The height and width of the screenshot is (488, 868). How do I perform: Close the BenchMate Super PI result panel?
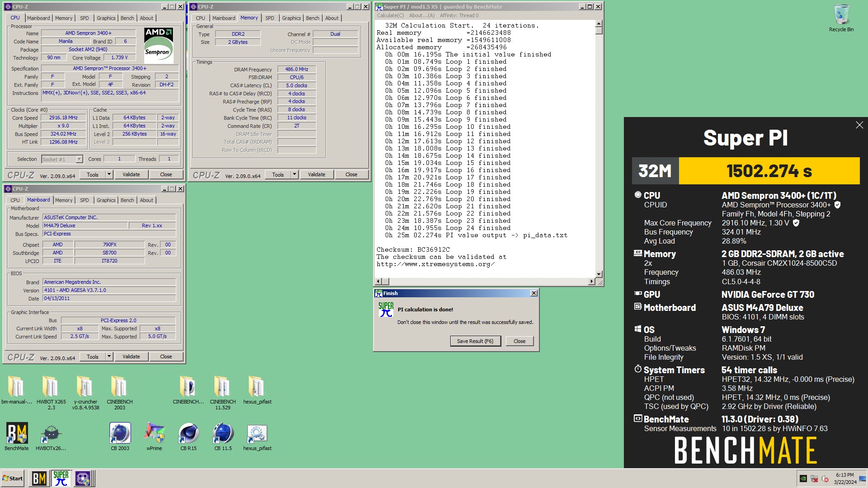click(859, 125)
